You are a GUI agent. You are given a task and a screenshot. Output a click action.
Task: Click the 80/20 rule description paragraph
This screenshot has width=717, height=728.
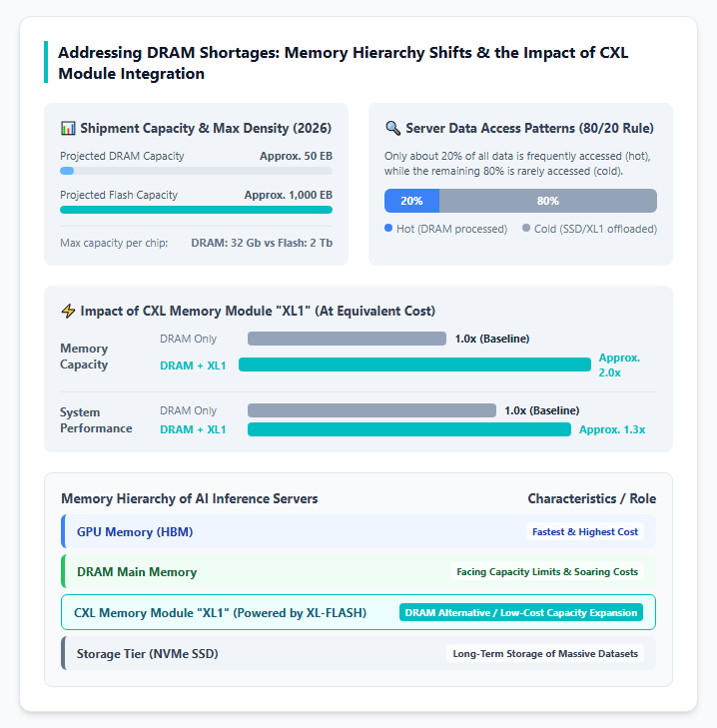517,164
